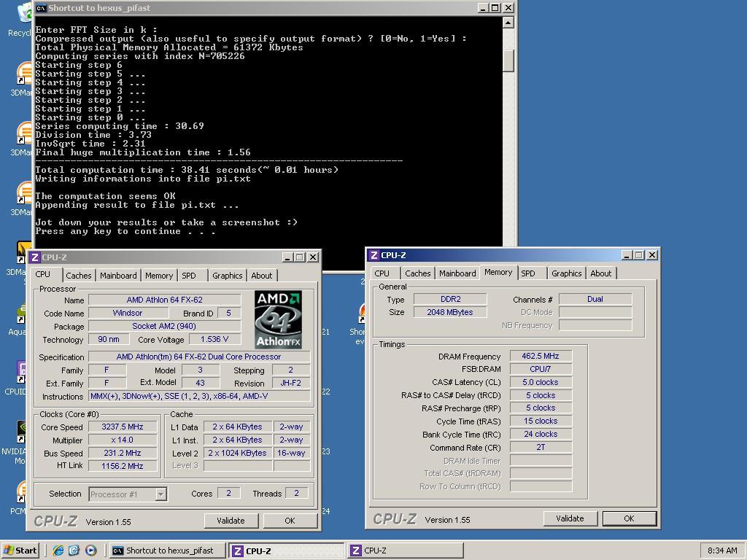Click the HT Link value 1156.2 MHz
Screen dimensions: 747x560
pyautogui.click(x=123, y=466)
